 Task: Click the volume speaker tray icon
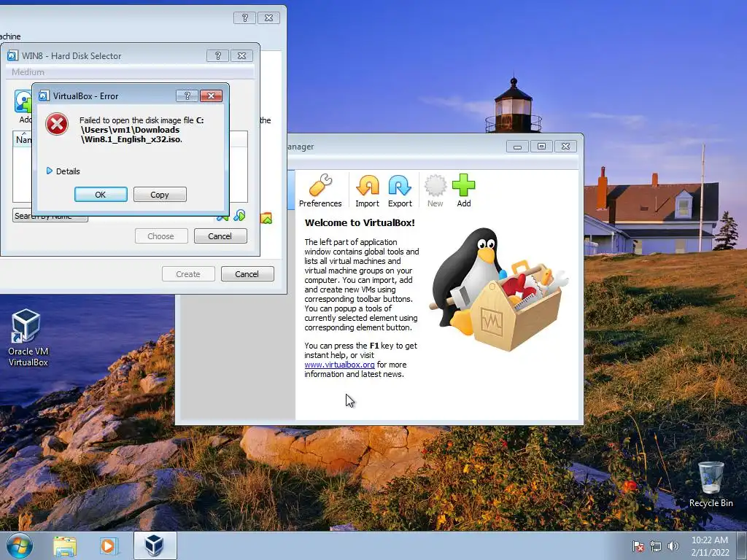point(673,546)
